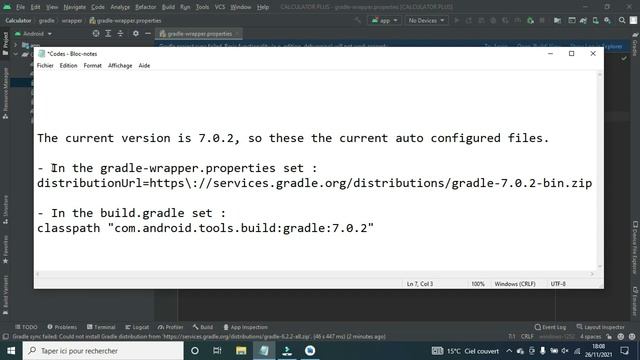The height and width of the screenshot is (360, 640).
Task: Click the Bloc-notes horizontal scrollbar
Action: pyautogui.click(x=314, y=274)
